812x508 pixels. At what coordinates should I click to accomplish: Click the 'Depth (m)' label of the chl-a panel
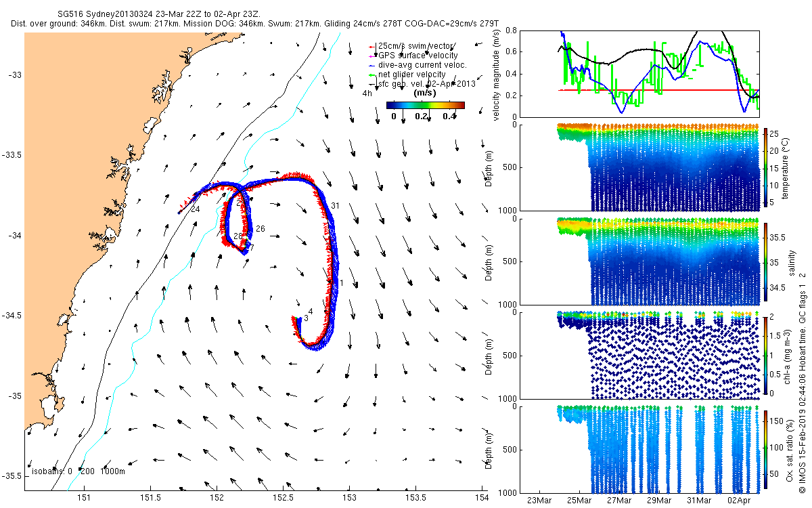[487, 357]
